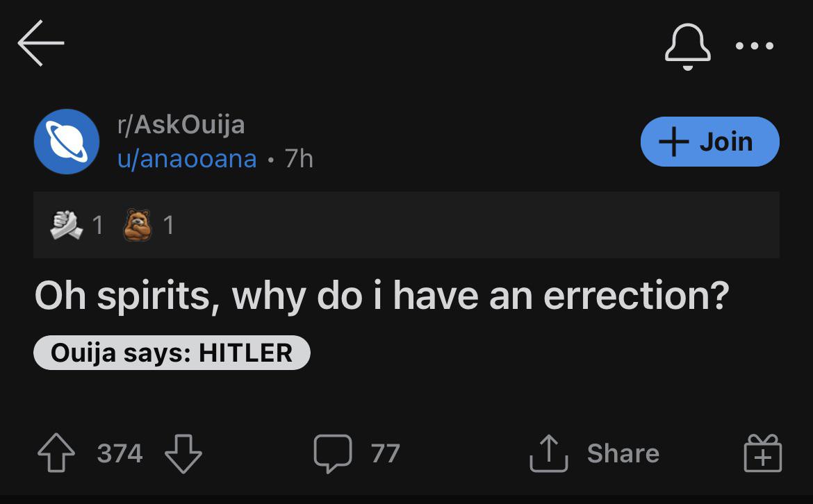Give an award with the gift icon
Image resolution: width=813 pixels, height=504 pixels.
762,454
